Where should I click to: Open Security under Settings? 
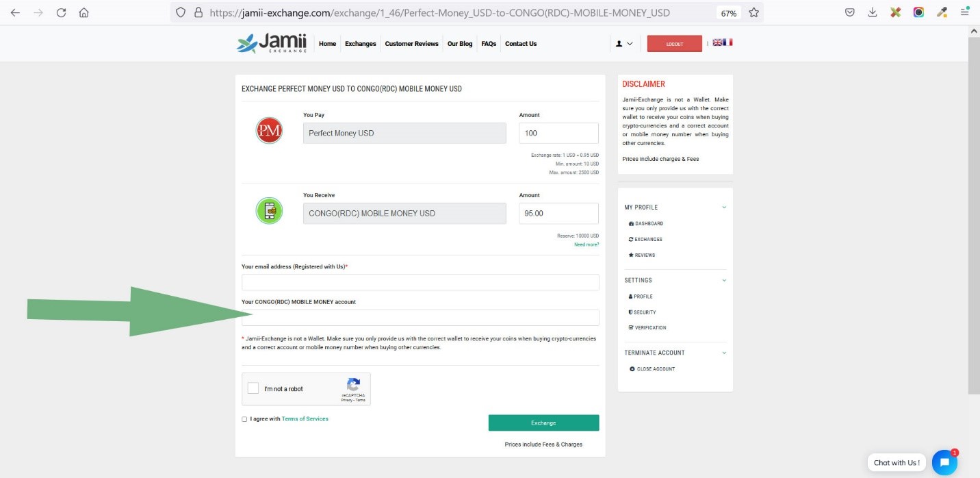642,312
